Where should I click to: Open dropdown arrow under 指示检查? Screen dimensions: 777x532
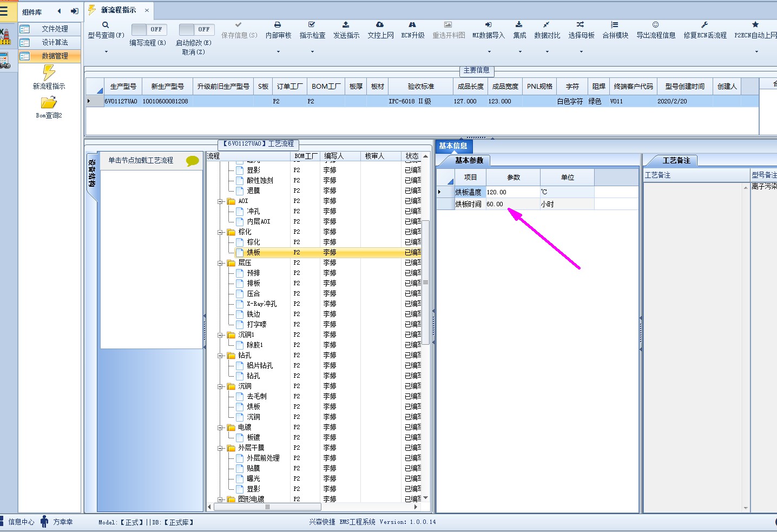coord(312,52)
